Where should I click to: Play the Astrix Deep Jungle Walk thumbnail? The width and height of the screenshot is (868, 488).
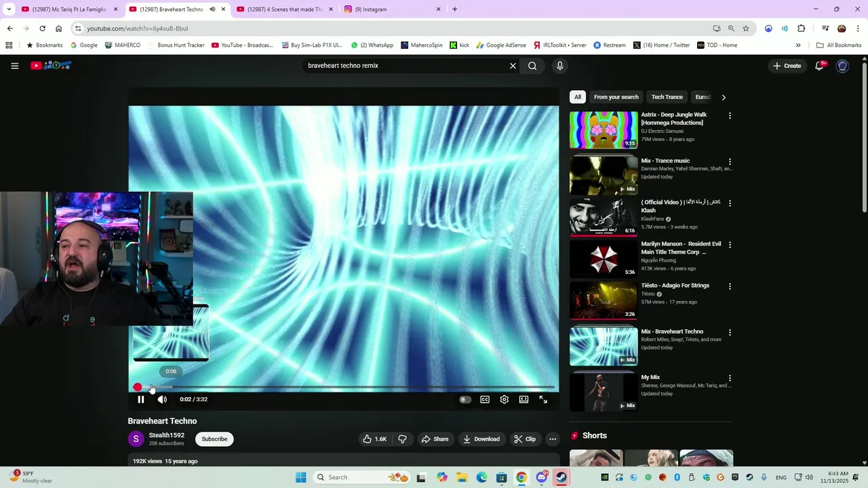[604, 129]
